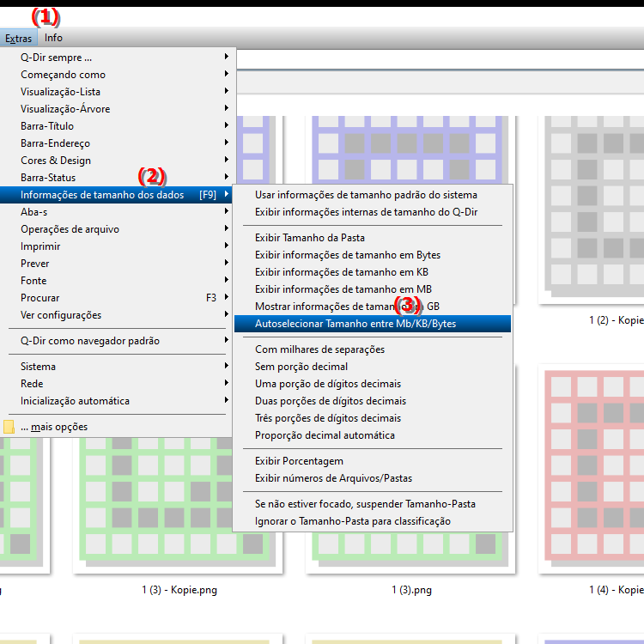Viewport: 644px width, 644px height.
Task: Select Mostrar informações de tamanho em GB
Action: pyautogui.click(x=373, y=307)
